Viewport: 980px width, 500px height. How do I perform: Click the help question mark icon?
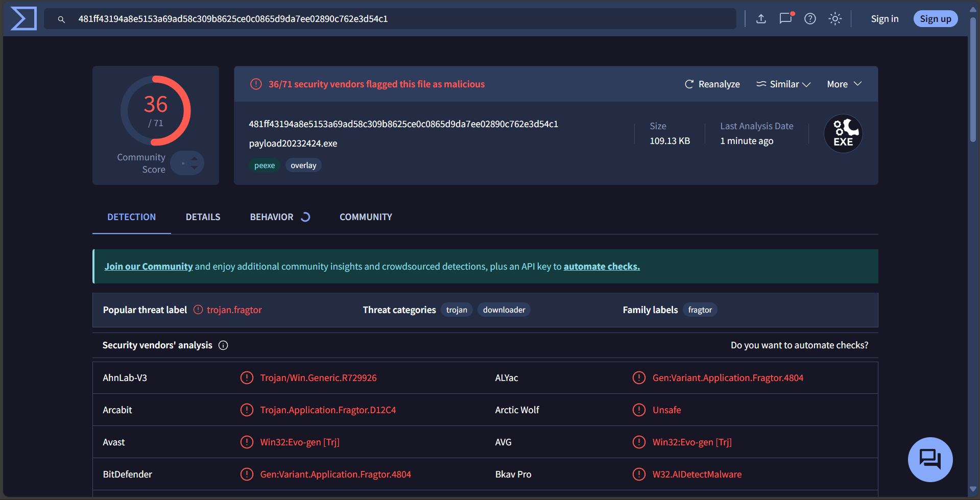[810, 19]
